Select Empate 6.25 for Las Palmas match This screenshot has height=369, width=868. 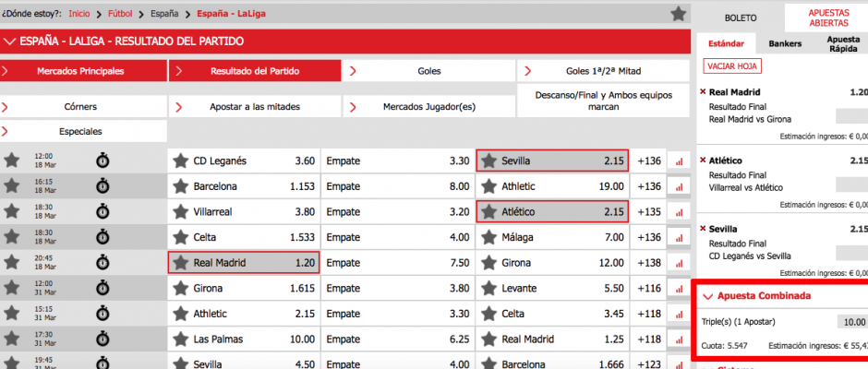pos(398,339)
